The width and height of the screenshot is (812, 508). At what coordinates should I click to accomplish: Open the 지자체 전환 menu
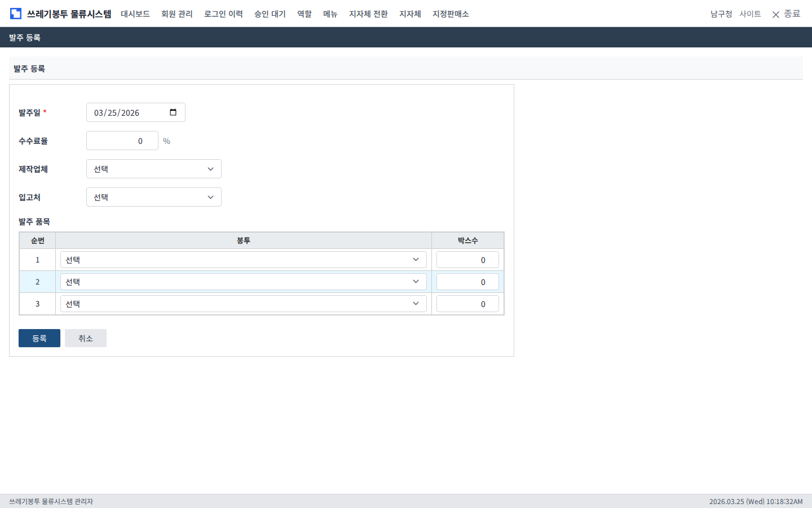368,14
